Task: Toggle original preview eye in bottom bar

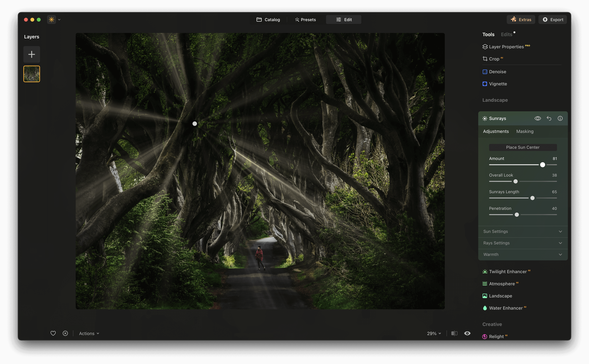Action: [x=467, y=333]
